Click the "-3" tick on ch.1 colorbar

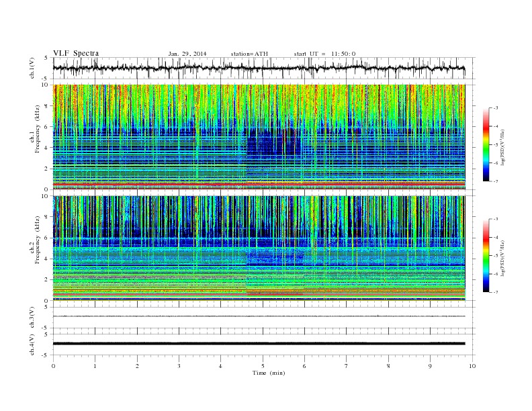click(x=496, y=108)
